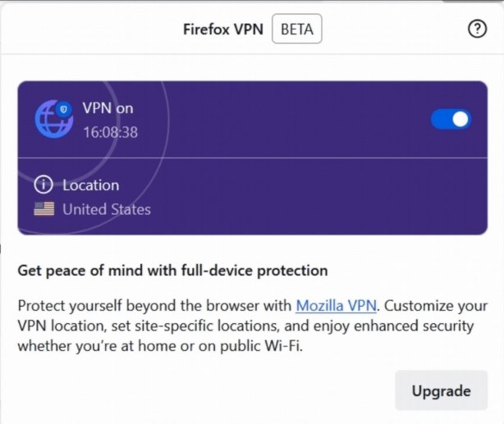Click the small shield badge on globe
The height and width of the screenshot is (424, 504).
65,109
